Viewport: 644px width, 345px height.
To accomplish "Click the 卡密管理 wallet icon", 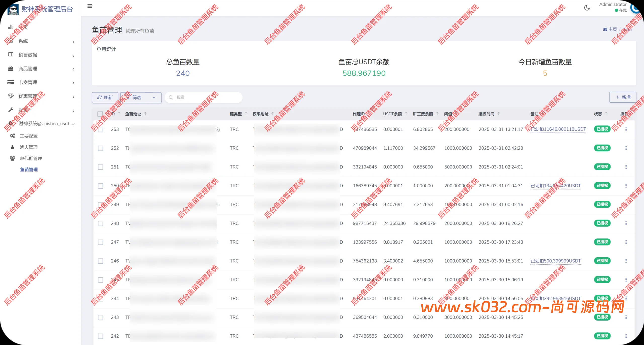I will 11,82.
